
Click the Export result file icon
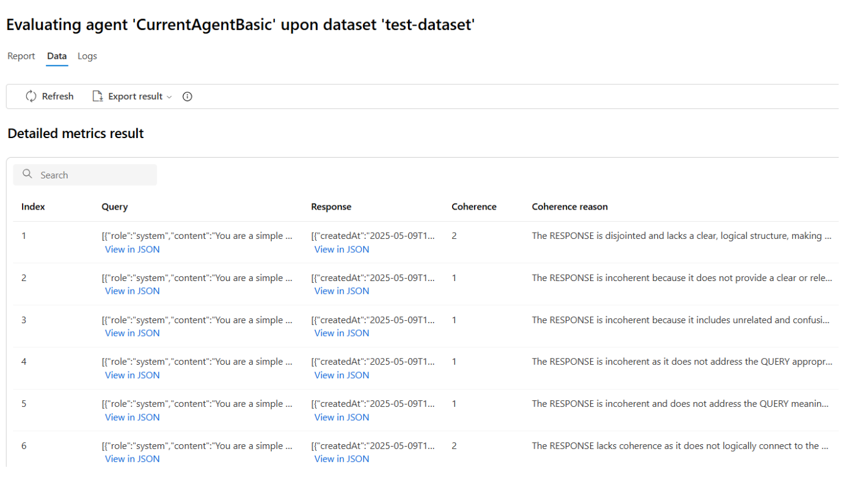97,97
